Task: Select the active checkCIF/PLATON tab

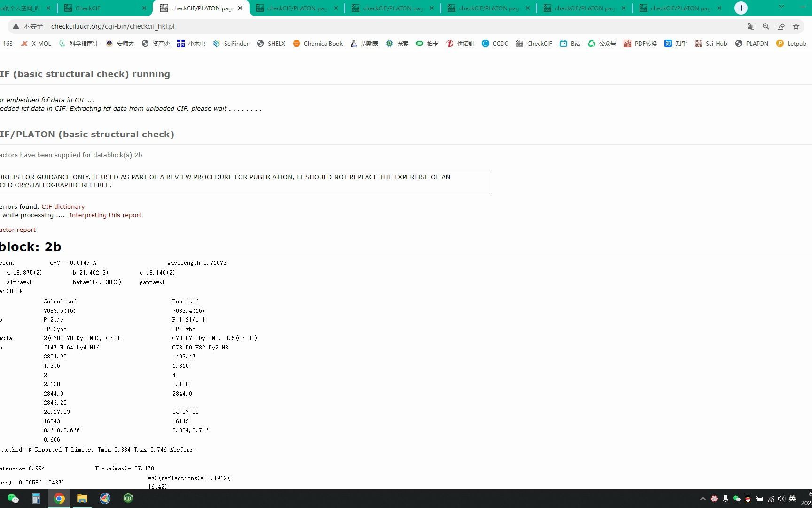Action: [x=201, y=8]
